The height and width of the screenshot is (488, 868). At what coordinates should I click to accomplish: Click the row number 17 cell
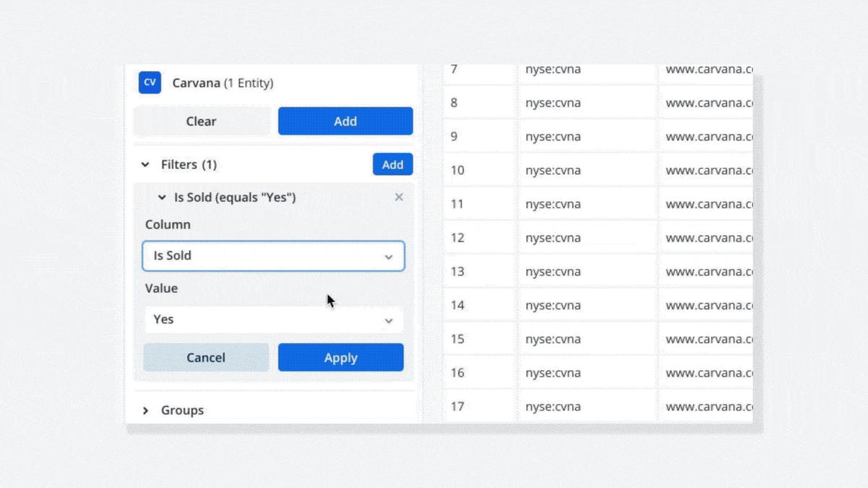[479, 406]
